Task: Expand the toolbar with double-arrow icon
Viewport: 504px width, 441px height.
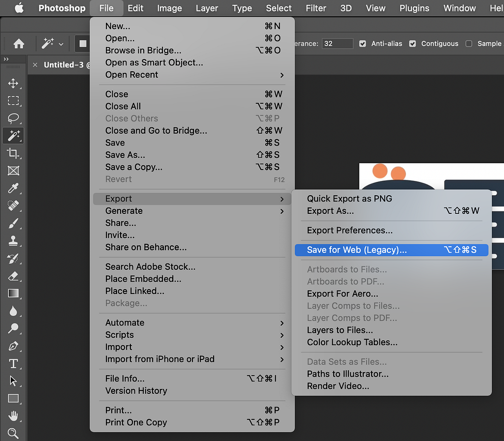Action: point(6,59)
